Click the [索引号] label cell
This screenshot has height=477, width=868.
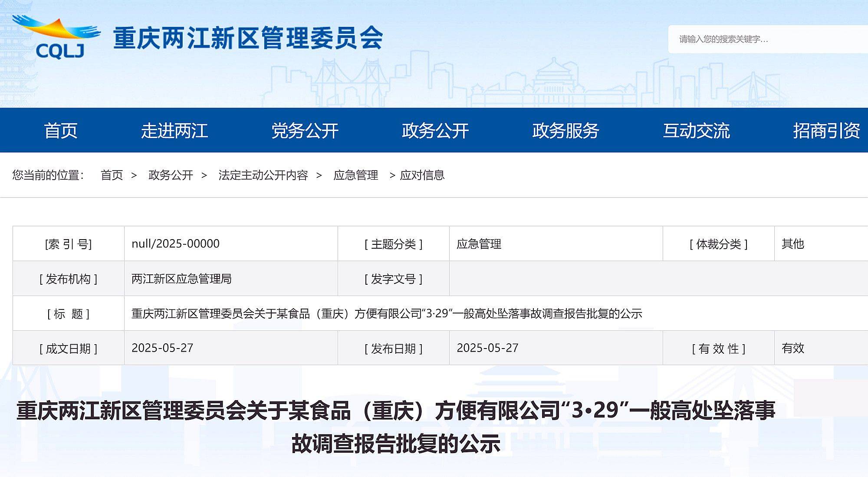(x=69, y=244)
